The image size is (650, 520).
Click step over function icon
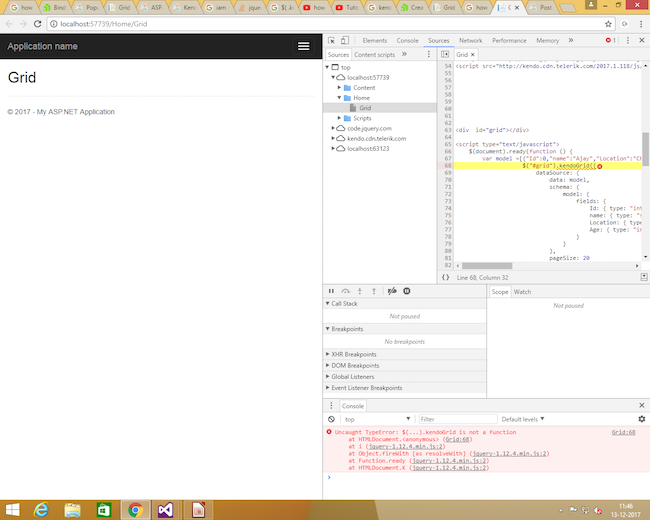coord(345,291)
